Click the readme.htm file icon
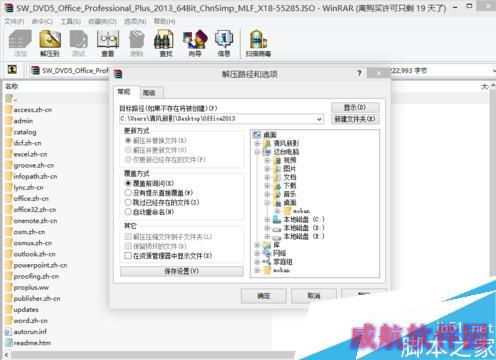 pos(9,343)
